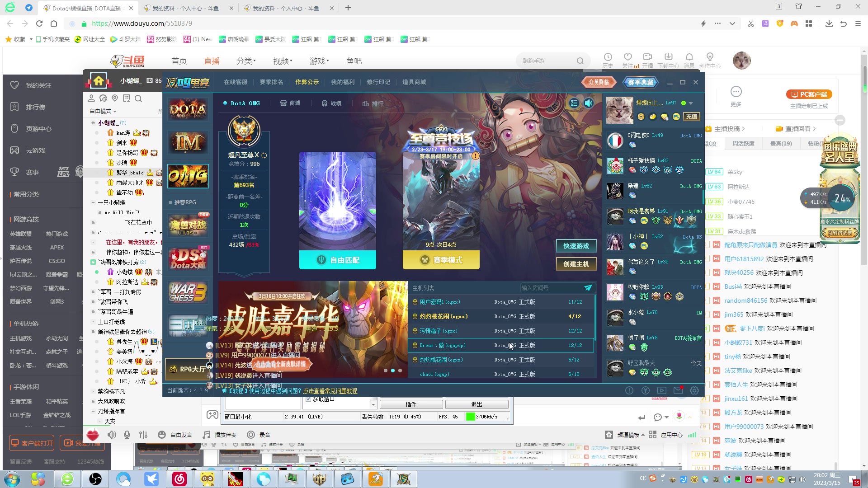868x488 pixels.
Task: Collapse the 刀塔指挥官 channel group
Action: 93,411
